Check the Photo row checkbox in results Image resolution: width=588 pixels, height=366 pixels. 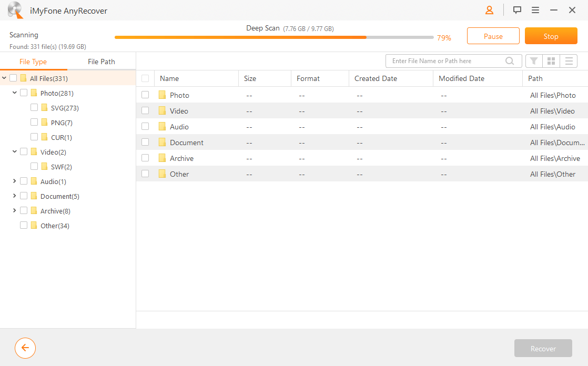(x=146, y=95)
